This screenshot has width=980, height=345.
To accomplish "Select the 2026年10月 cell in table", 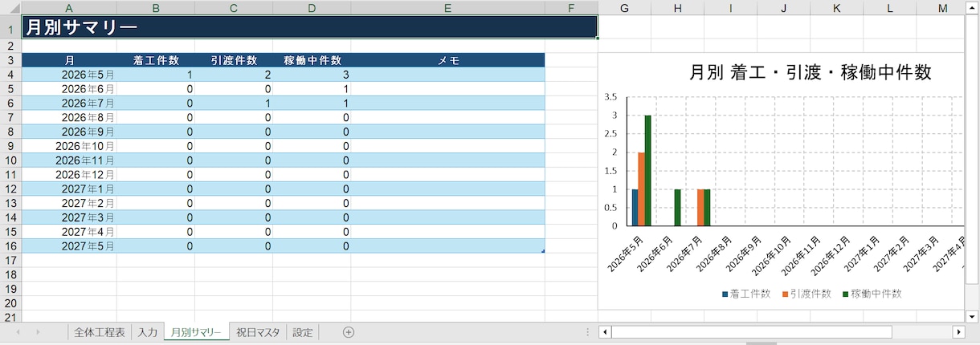I will pos(69,146).
